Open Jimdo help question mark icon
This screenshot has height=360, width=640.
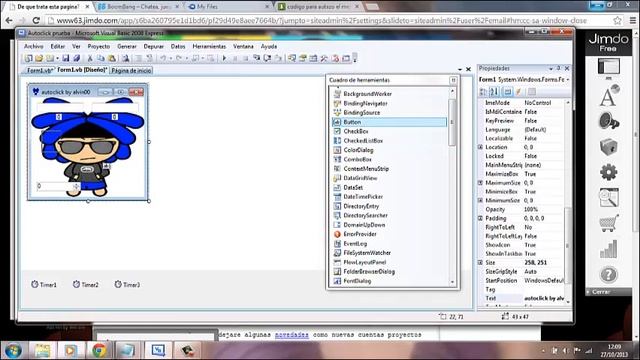[608, 275]
